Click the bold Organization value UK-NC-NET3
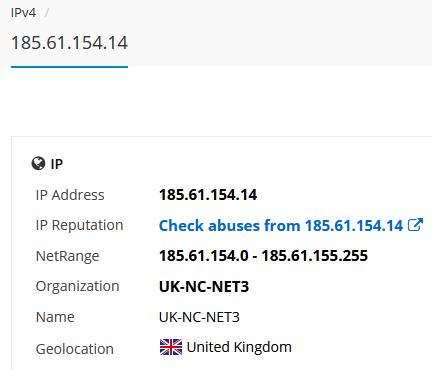This screenshot has width=432, height=370. coord(204,287)
